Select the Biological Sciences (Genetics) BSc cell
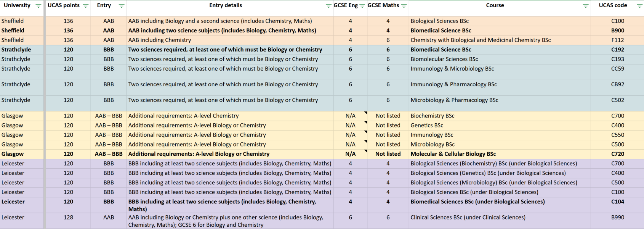Screen dimensions: 644x229 tap(500, 173)
